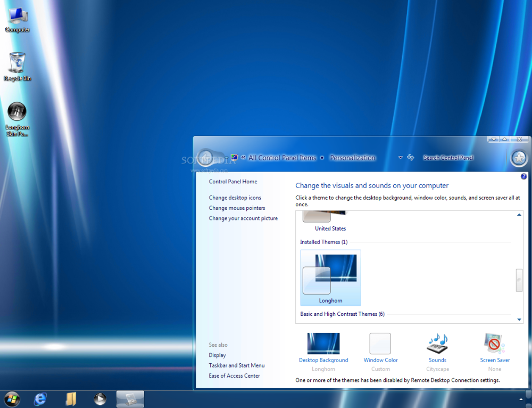Click the Help question mark icon
The width and height of the screenshot is (532, 408).
pos(523,176)
